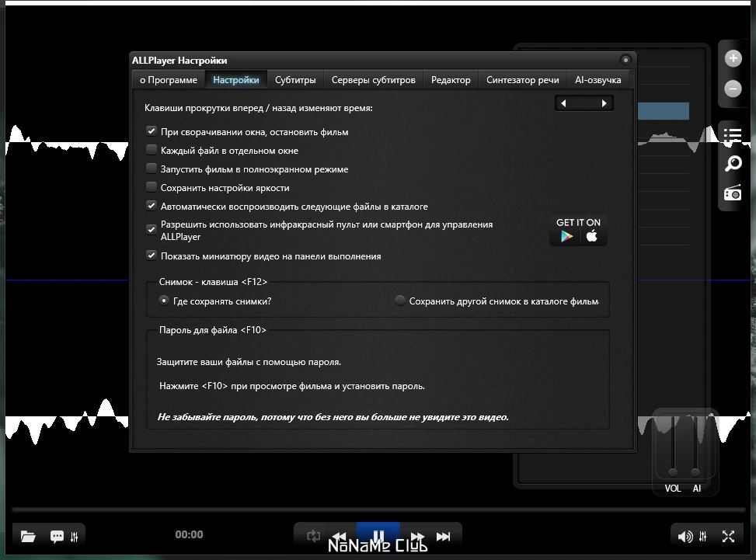Switch to the 'Редактор' tab

click(x=451, y=80)
